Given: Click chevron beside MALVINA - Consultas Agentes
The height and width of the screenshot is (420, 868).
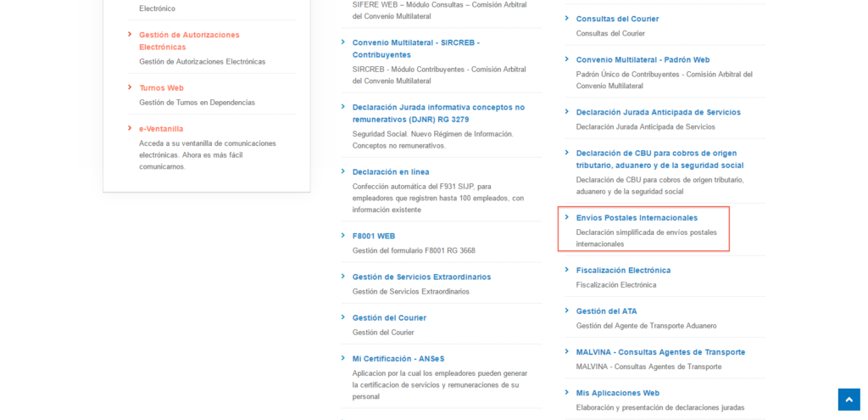Looking at the screenshot, I should (x=567, y=351).
